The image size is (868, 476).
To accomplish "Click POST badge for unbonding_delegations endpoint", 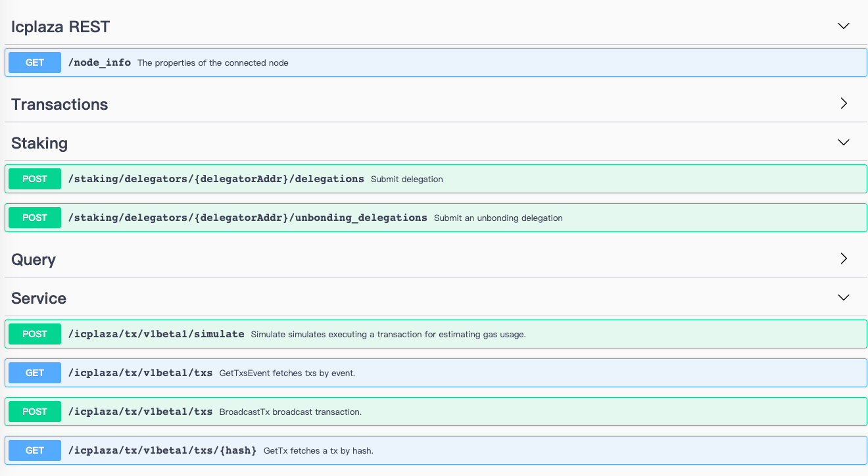I will [35, 218].
